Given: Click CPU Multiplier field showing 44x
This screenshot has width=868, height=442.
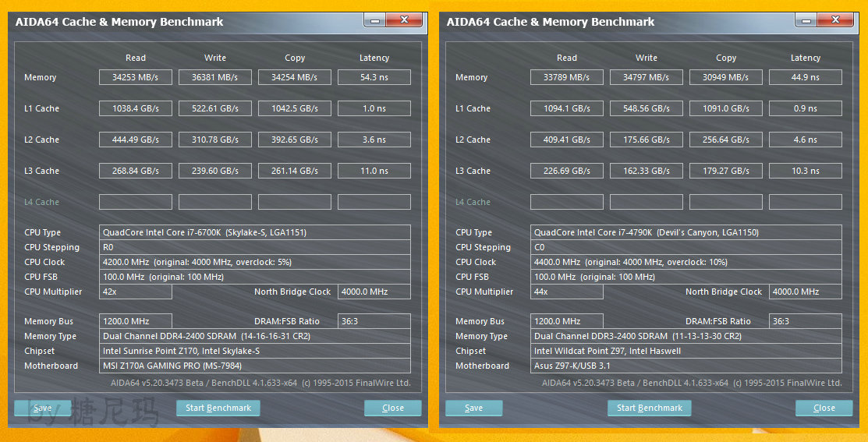Looking at the screenshot, I should click(567, 292).
